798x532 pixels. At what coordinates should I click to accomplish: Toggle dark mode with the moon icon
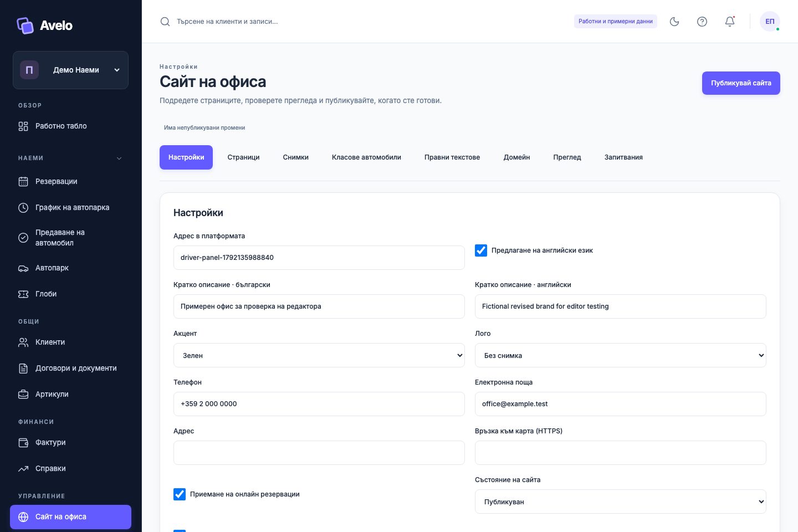tap(674, 22)
